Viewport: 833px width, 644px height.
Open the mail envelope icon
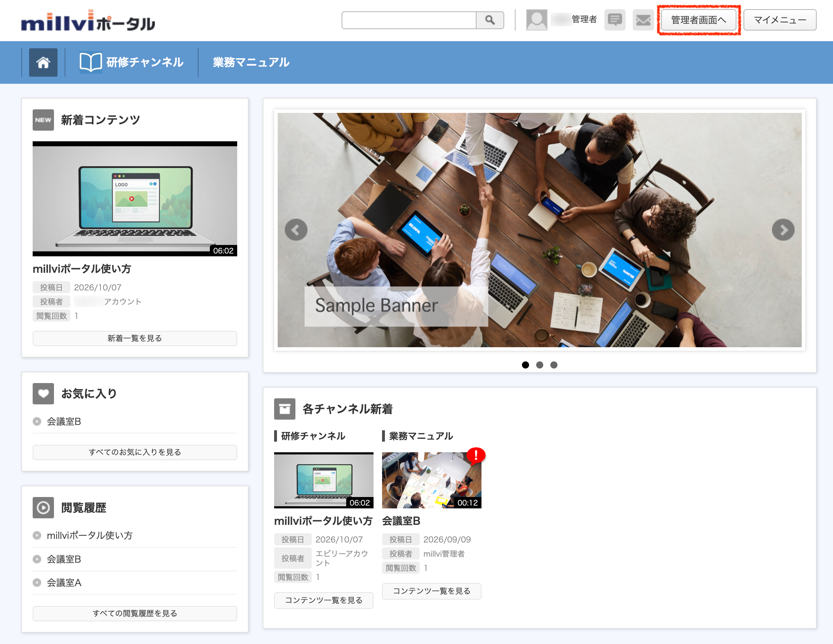click(643, 20)
